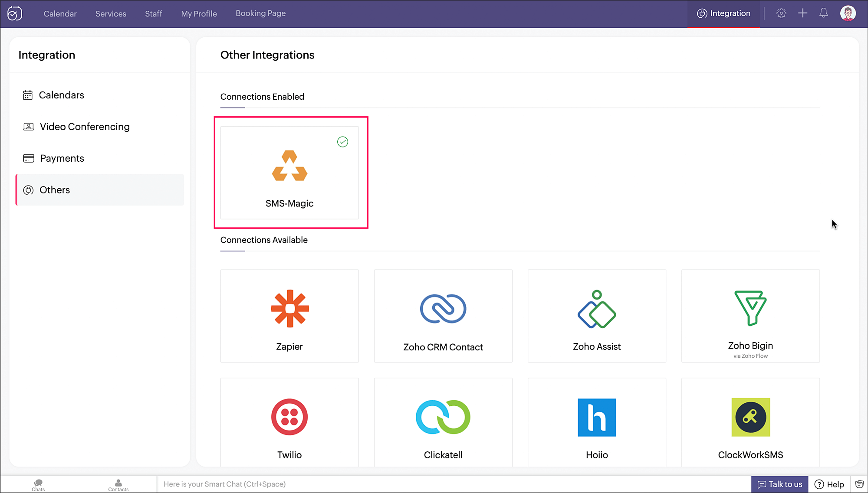Click the Zoho Bookings logo icon

click(x=15, y=13)
